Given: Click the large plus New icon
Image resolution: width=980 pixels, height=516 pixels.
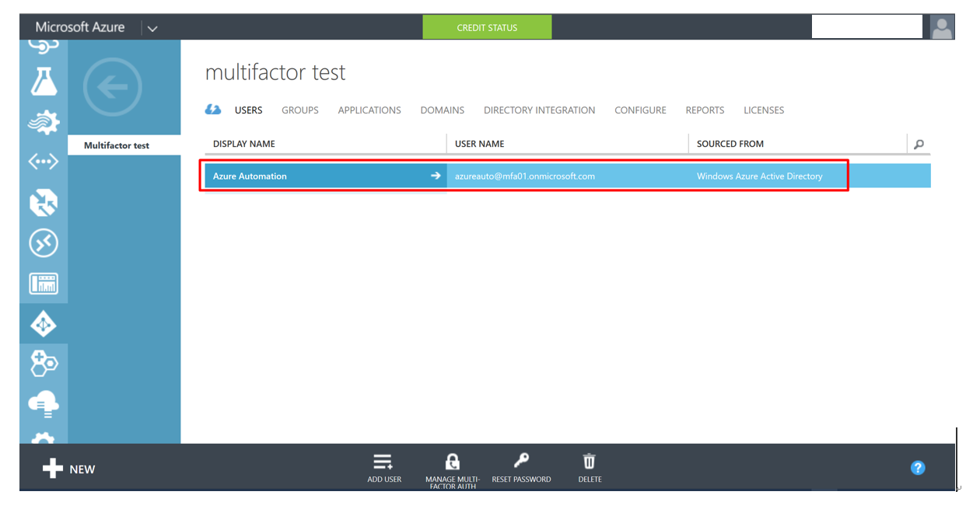Looking at the screenshot, I should click(52, 469).
